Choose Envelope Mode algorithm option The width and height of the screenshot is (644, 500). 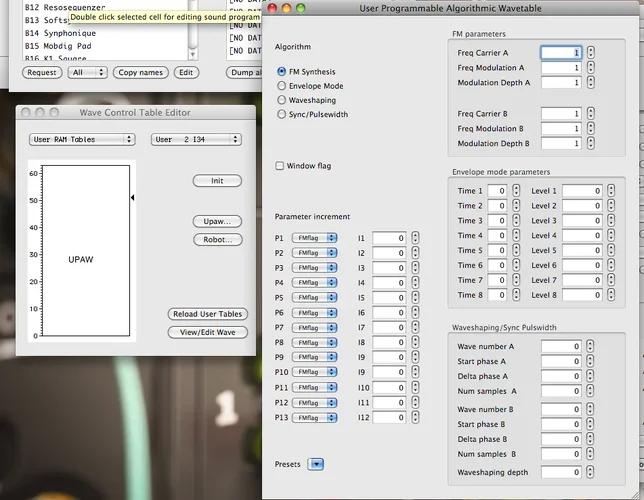coord(282,86)
